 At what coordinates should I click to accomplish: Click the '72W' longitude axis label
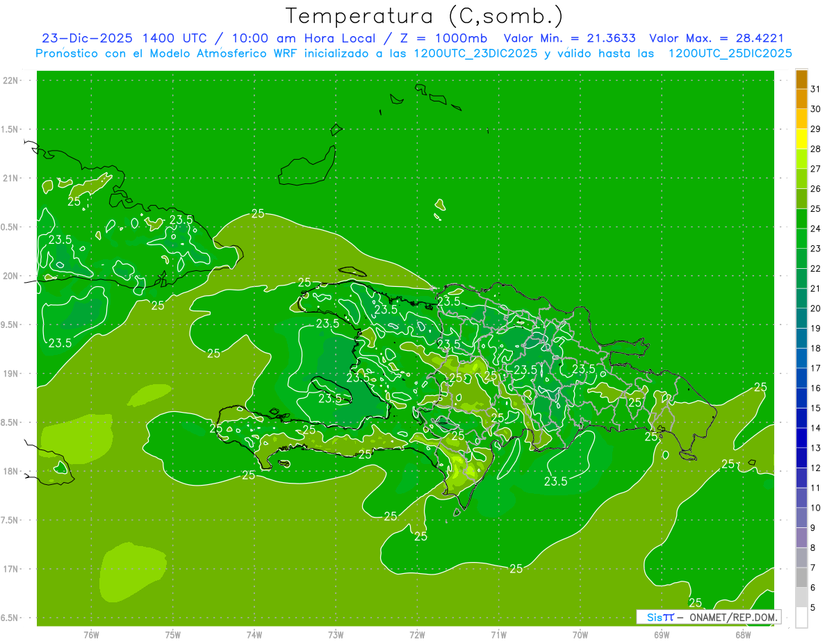click(x=418, y=635)
